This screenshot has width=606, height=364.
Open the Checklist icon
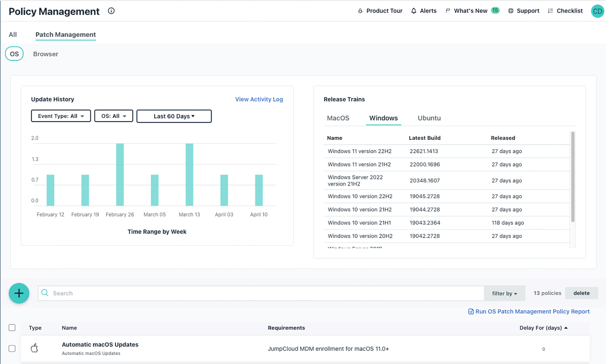pos(550,11)
